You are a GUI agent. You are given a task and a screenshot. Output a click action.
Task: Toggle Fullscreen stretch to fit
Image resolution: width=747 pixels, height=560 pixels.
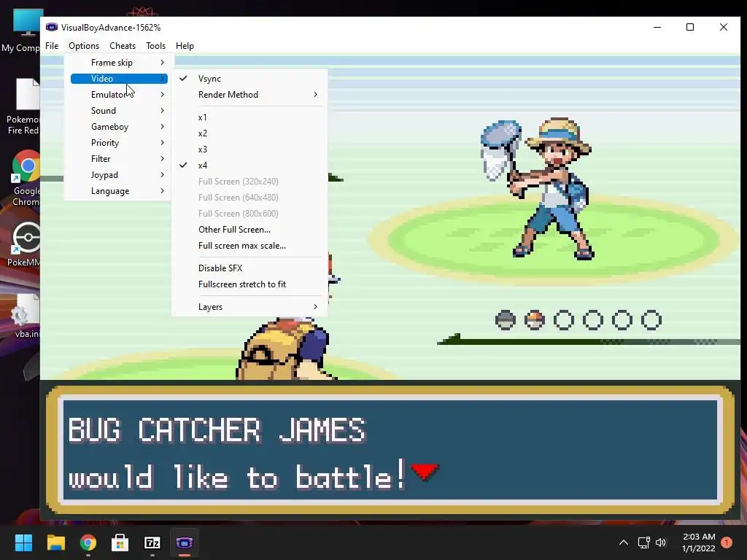pyautogui.click(x=249, y=284)
